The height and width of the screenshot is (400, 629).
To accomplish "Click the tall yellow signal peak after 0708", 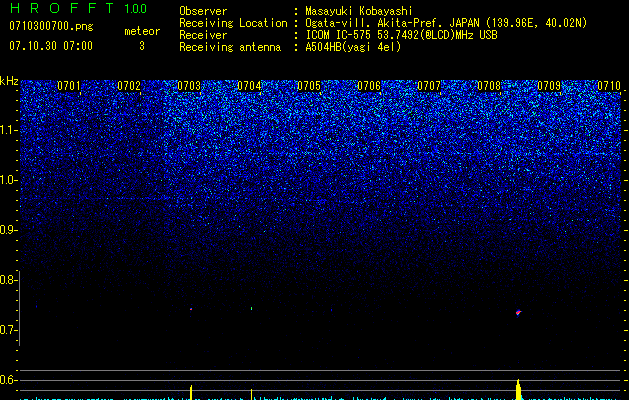I will point(518,389).
